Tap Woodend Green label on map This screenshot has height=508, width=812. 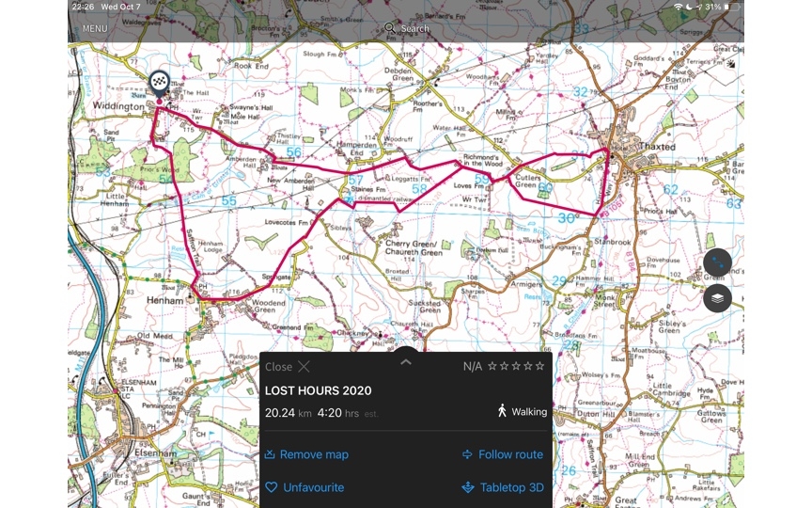point(268,306)
